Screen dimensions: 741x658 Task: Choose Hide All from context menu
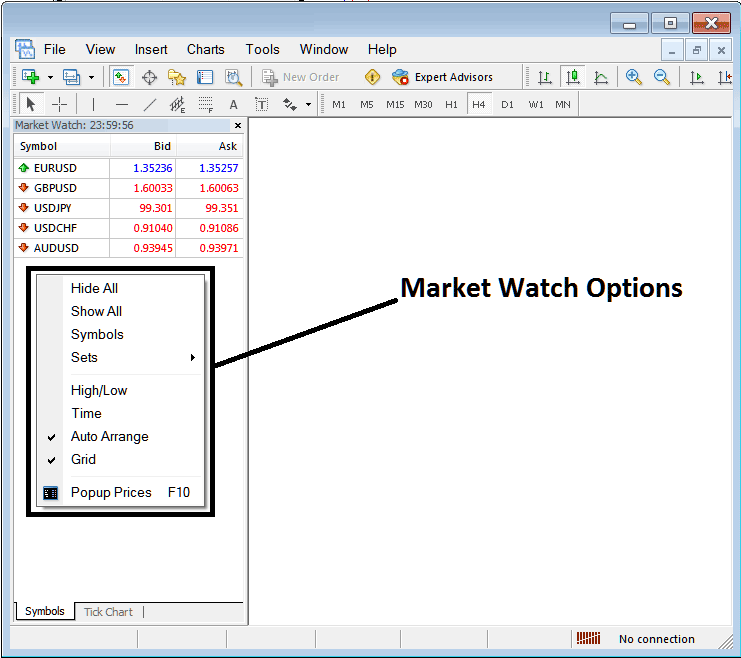point(94,288)
